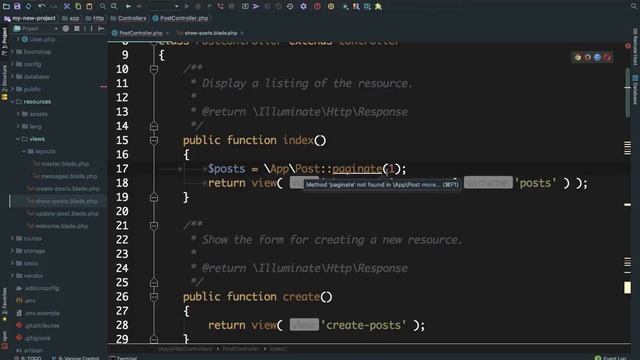Click the hide panel icon in Project header

coord(101,29)
